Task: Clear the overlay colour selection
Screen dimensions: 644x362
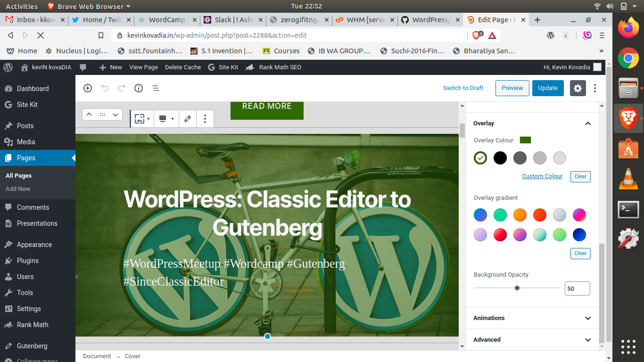Action: click(x=580, y=177)
